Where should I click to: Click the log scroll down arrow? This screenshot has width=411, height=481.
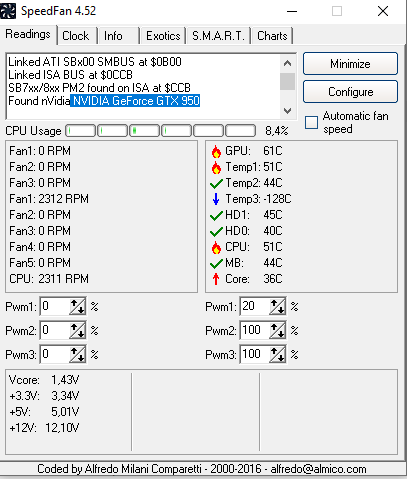[287, 110]
